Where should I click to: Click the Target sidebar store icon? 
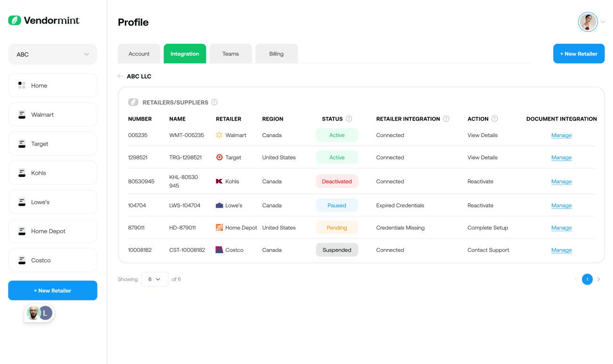[x=22, y=144]
